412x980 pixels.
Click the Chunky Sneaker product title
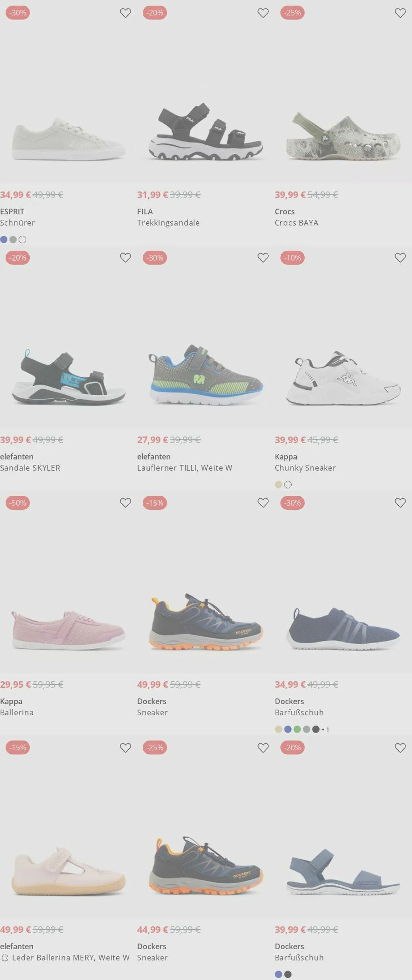coord(305,468)
